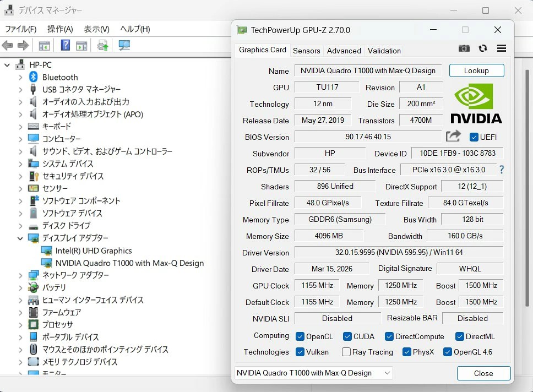Viewport: 533px width, 392px height.
Task: Click the ネットワーク アダプター icon
Action: tap(34, 275)
